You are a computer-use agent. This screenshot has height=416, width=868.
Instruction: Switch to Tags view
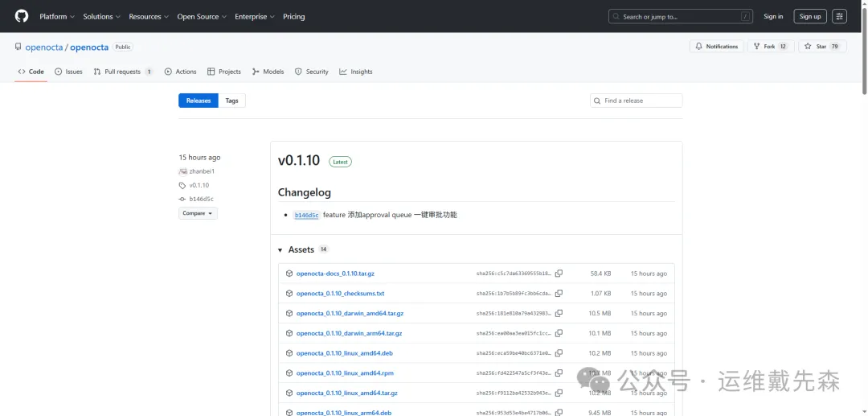point(232,101)
